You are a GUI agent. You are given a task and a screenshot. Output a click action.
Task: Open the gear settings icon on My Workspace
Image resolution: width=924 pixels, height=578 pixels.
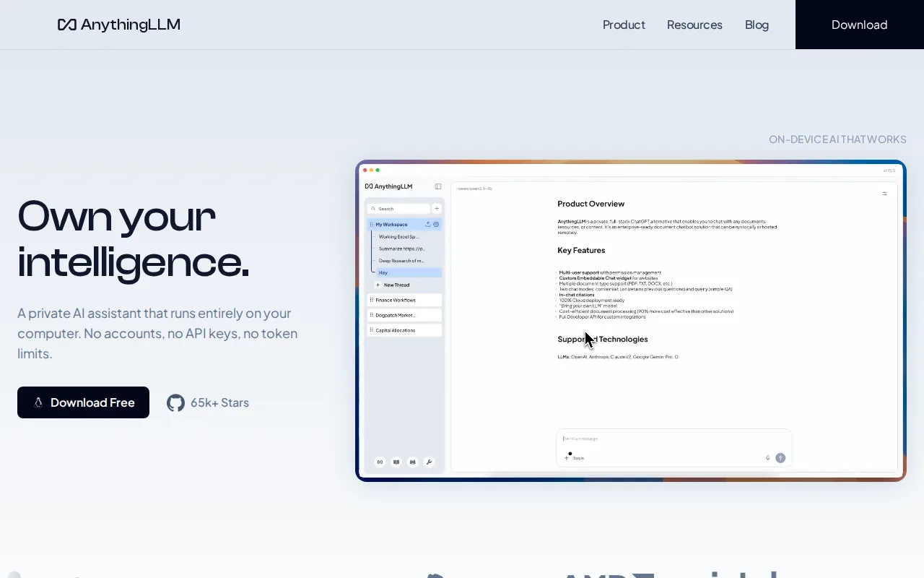[436, 225]
